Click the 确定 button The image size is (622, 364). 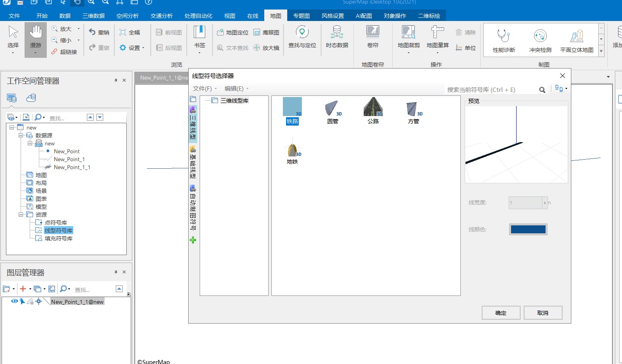coord(501,313)
